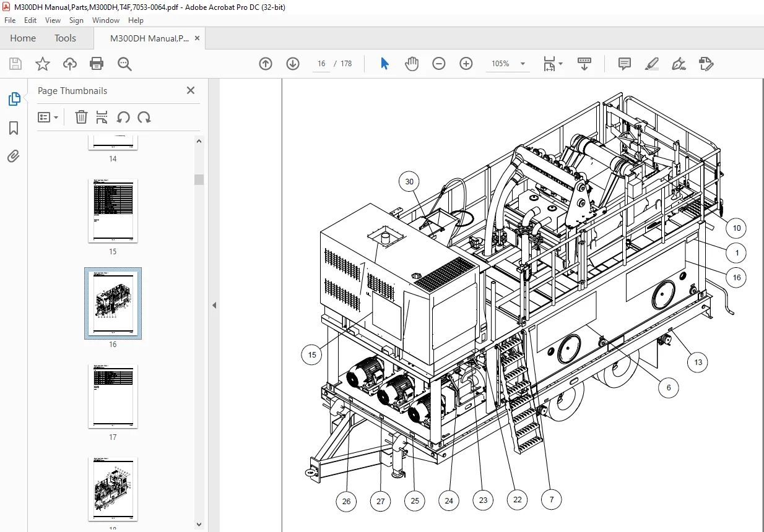Select the arrow selection tool

pos(384,64)
